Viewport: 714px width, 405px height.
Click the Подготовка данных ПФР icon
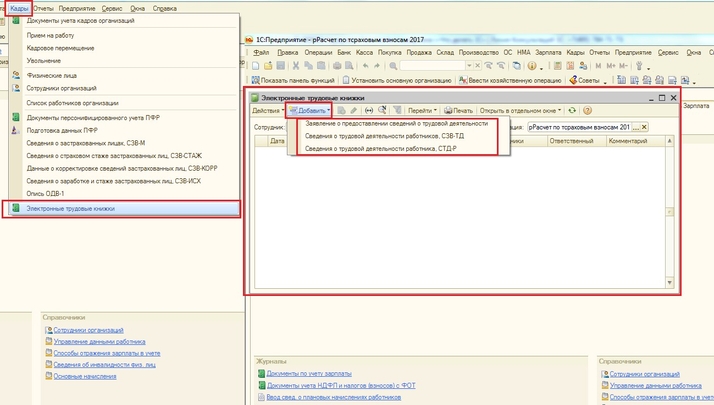point(16,130)
